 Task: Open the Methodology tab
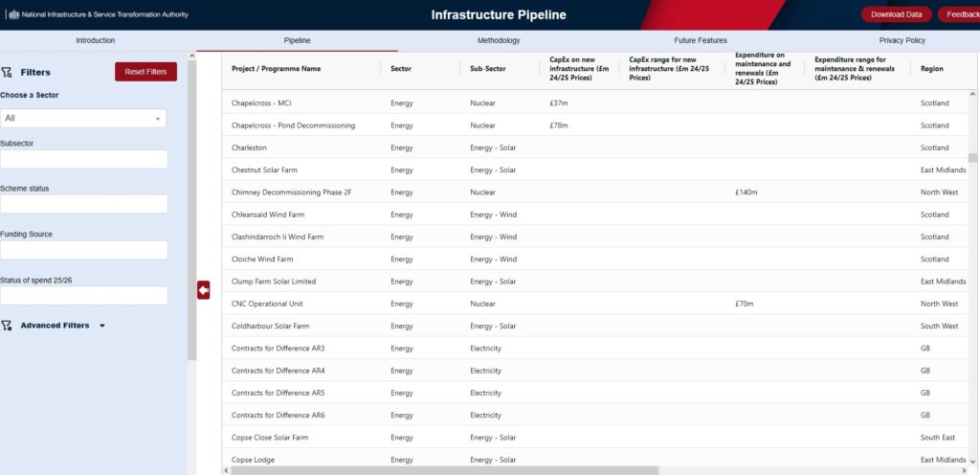point(499,40)
